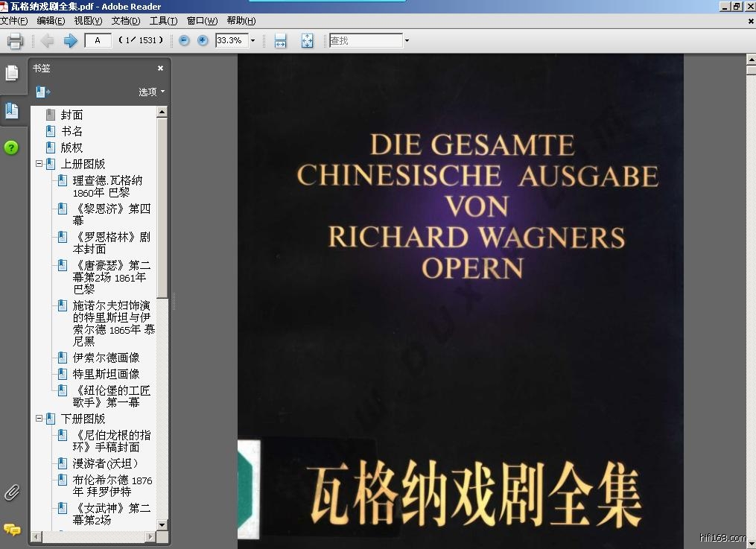Open the Comments panel icon
Screen dimensions: 756x549
click(12, 530)
